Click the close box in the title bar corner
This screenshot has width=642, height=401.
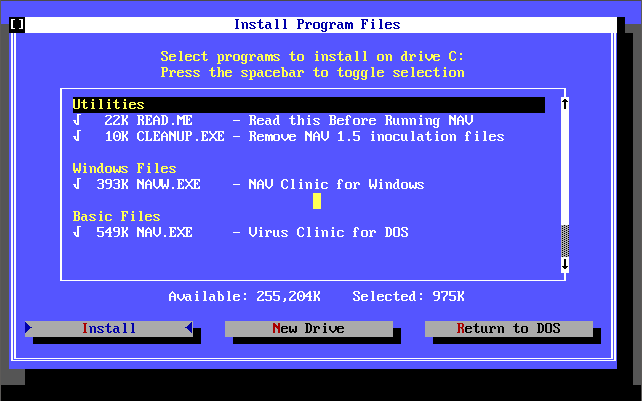coord(16,24)
